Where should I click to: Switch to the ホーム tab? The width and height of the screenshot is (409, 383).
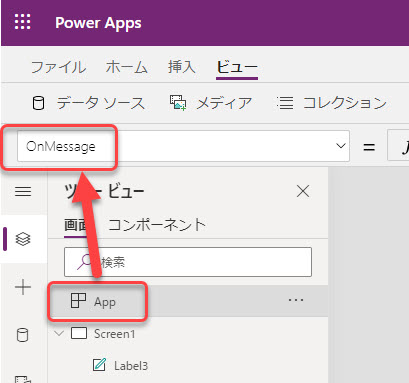pyautogui.click(x=127, y=67)
